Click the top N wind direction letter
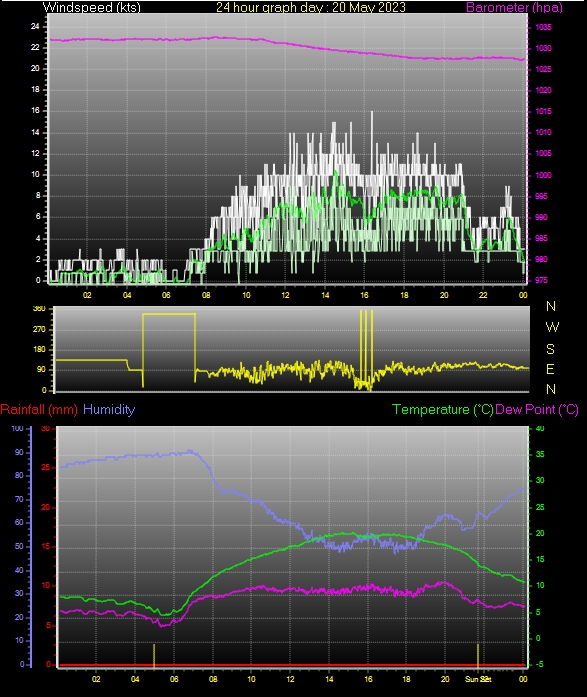 click(551, 306)
